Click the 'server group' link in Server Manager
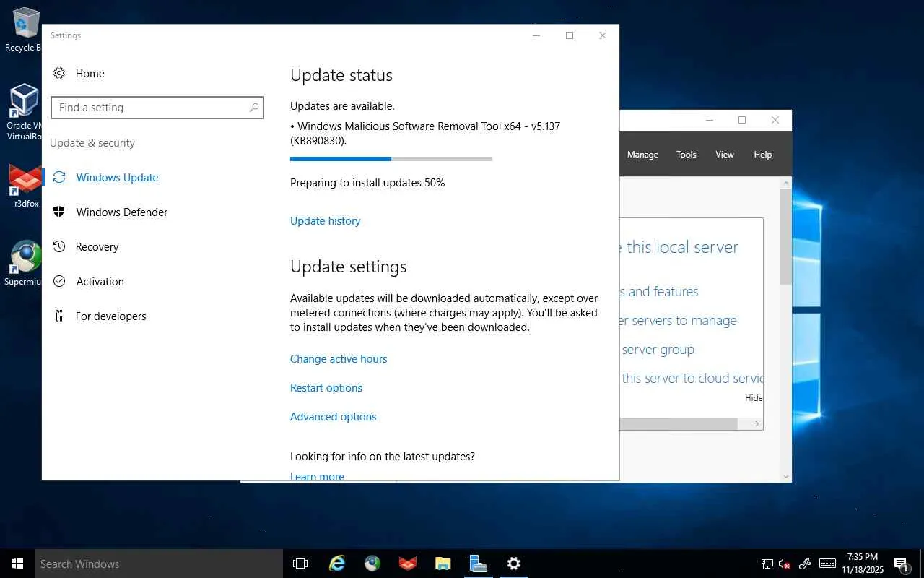The image size is (924, 578). tap(658, 350)
